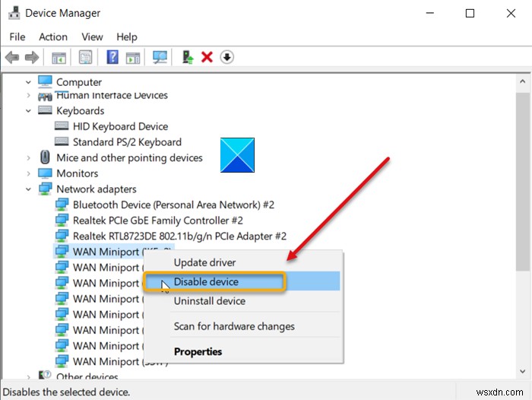Open the View menu
This screenshot has width=532, height=400.
click(92, 37)
